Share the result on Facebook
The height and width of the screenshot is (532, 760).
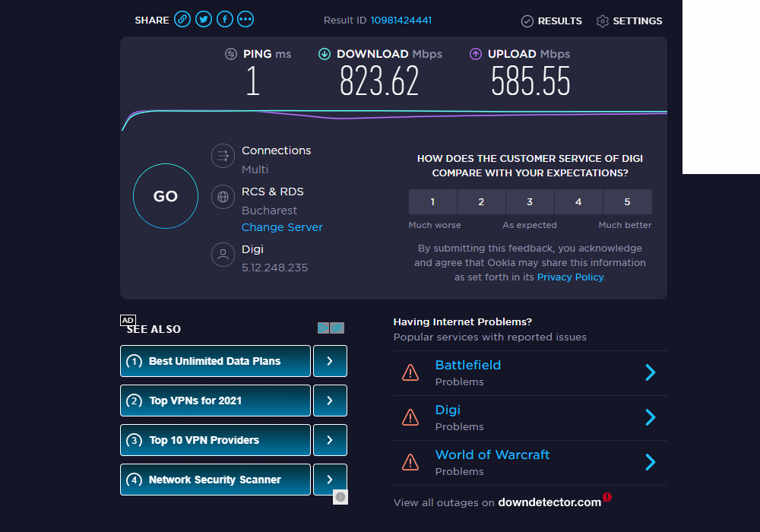click(224, 20)
